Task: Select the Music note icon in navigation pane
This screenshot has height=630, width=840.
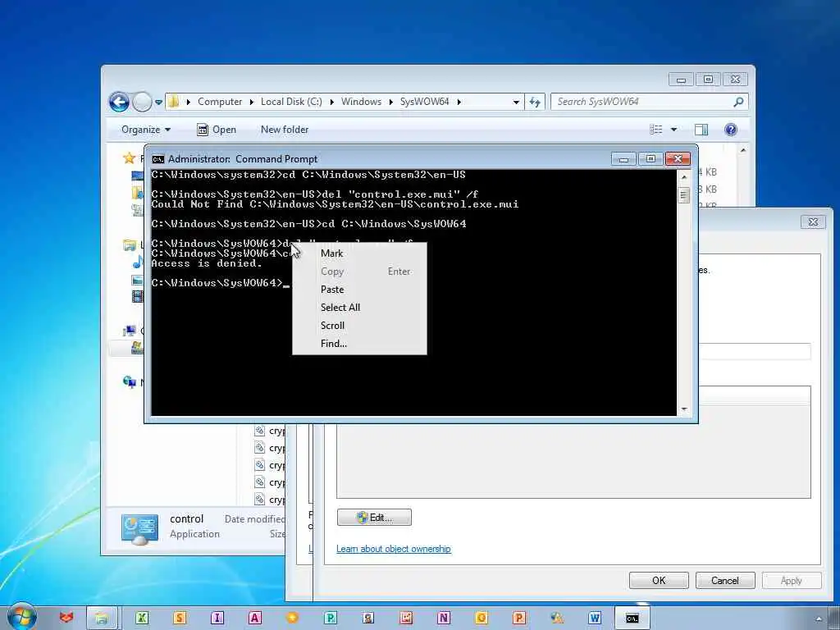Action: click(138, 262)
